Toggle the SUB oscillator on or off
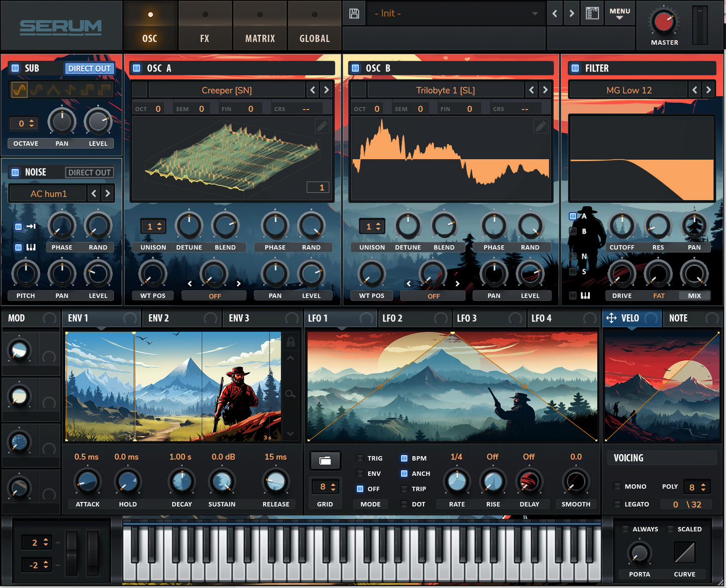The width and height of the screenshot is (726, 588). pos(15,68)
